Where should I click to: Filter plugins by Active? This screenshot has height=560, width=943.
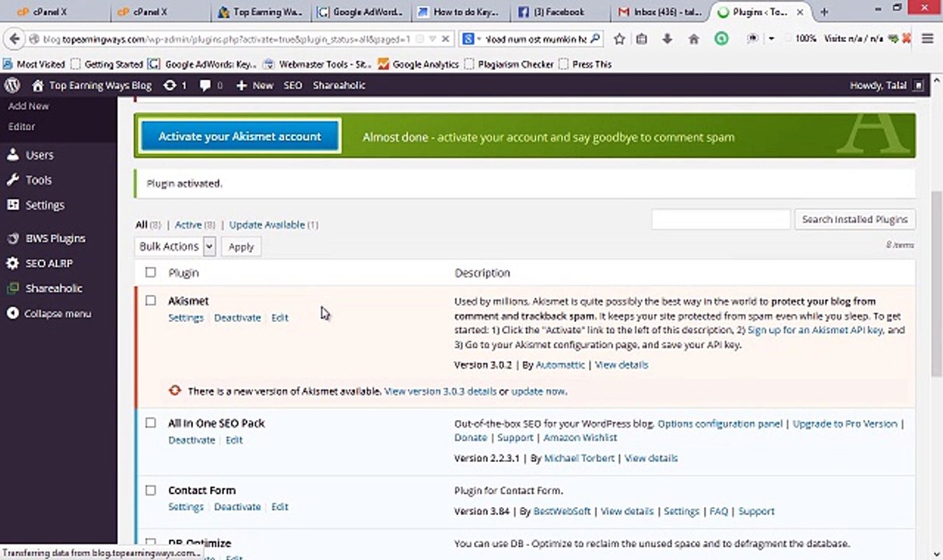[188, 225]
